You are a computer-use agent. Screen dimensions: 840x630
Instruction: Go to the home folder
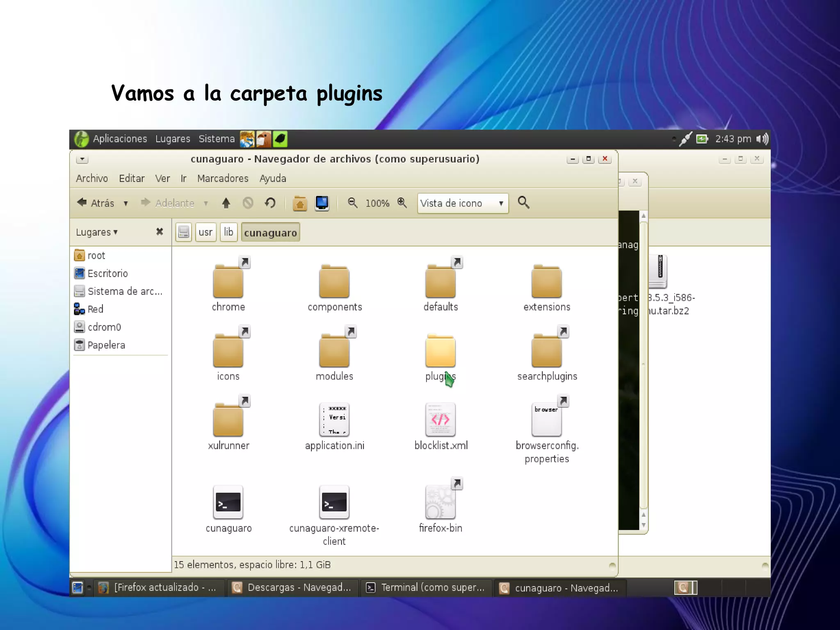[x=300, y=203]
